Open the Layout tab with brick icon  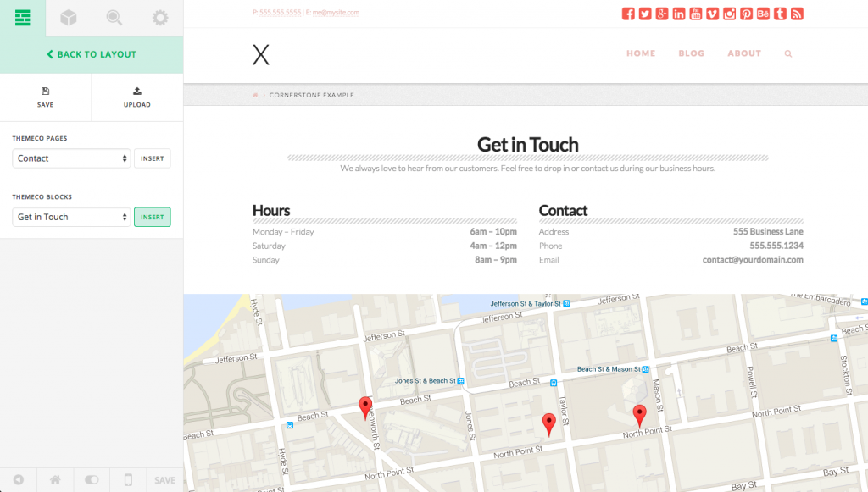pos(23,18)
